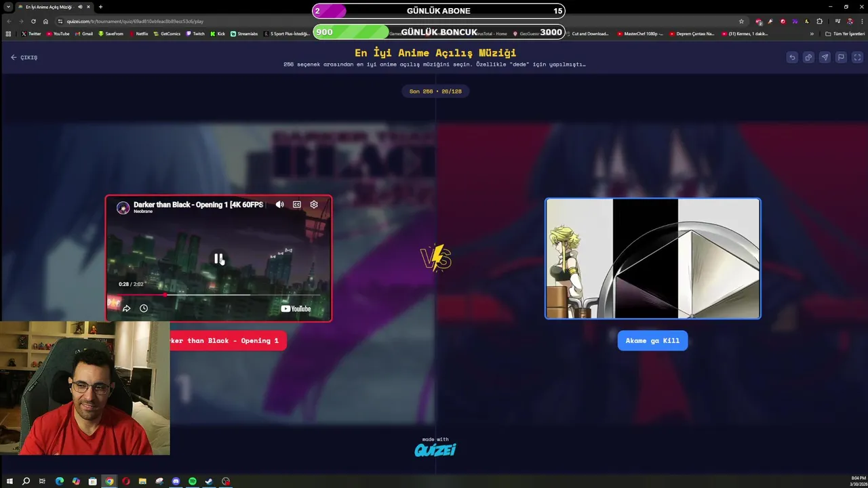Screen dimensions: 868x488
Task: Go to browser home page icon
Action: tap(45, 21)
